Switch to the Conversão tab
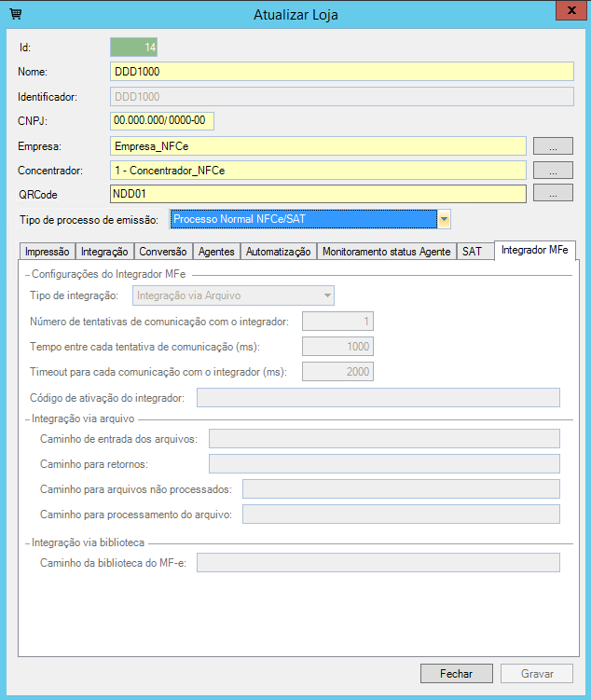The width and height of the screenshot is (591, 700). (x=163, y=252)
